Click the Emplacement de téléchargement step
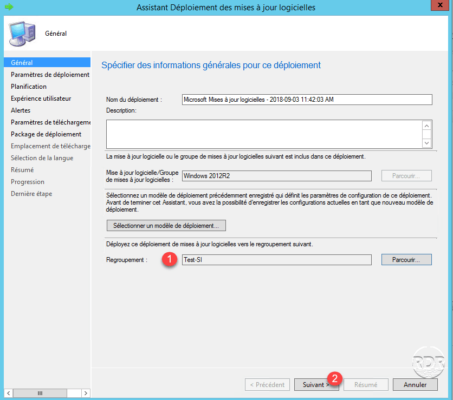Viewport: 453px width, 400px height. [x=50, y=146]
